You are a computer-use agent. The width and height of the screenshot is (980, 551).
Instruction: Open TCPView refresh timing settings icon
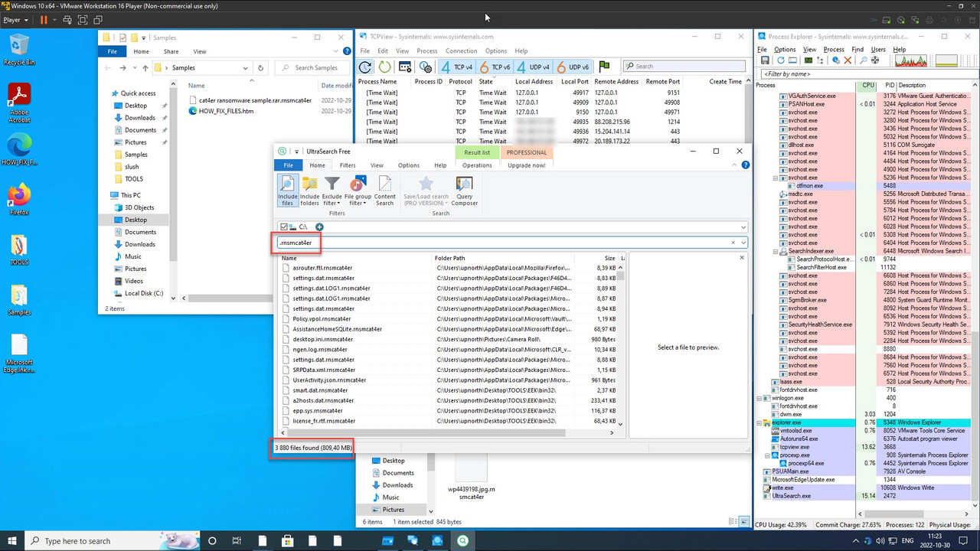point(425,67)
